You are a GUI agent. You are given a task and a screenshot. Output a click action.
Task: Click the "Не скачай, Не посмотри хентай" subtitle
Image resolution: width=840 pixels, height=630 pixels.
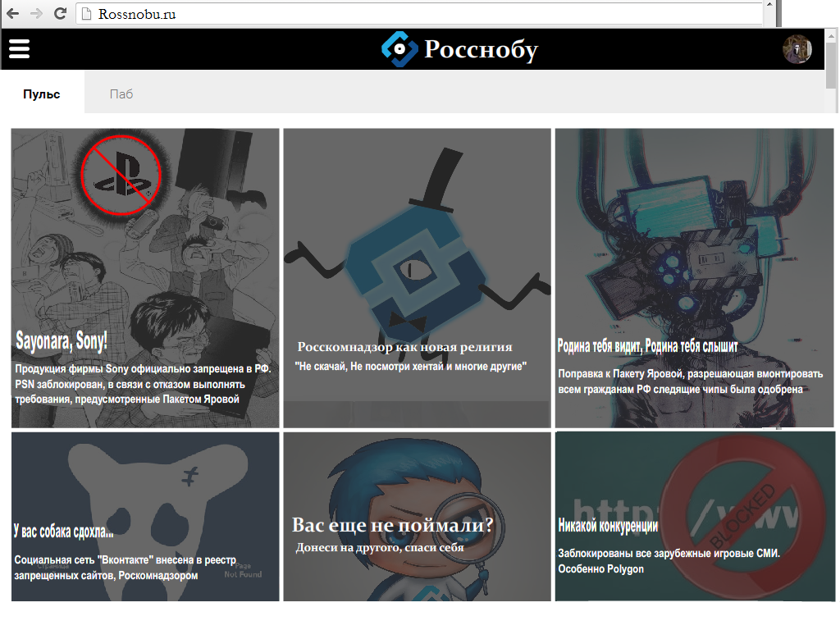tap(411, 367)
